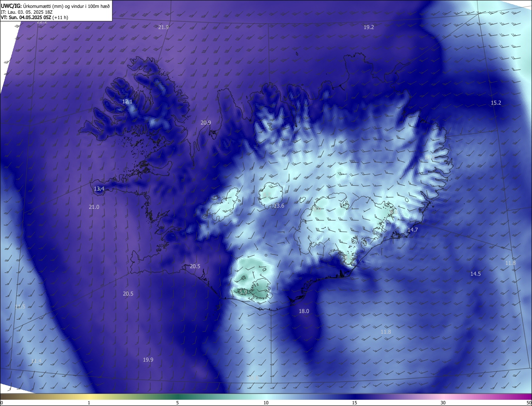Click the 21.9 value label on the map
The image size is (532, 406).
[163, 27]
